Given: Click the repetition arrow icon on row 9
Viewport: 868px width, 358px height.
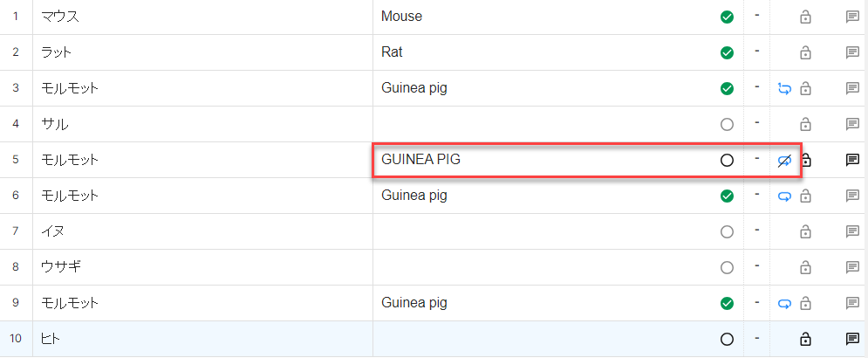Looking at the screenshot, I should click(x=784, y=303).
